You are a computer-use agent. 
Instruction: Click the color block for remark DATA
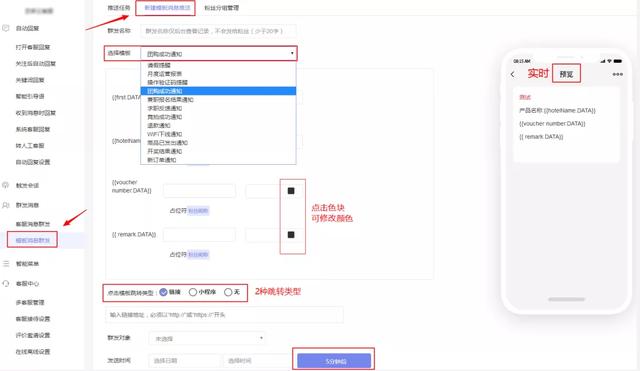[x=291, y=235]
